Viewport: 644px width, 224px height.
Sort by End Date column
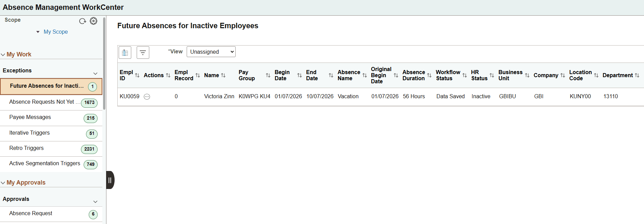[331, 75]
